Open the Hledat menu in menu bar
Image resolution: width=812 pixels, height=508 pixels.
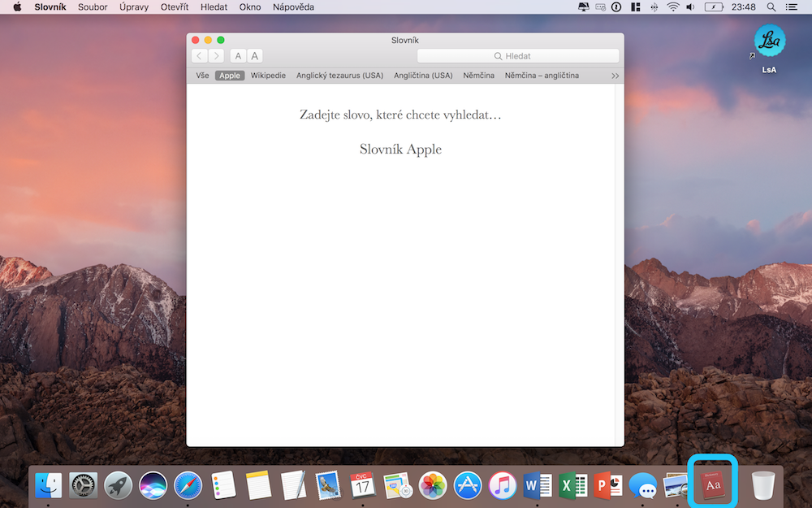tap(214, 7)
